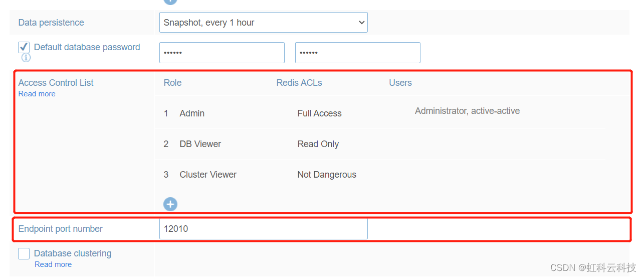This screenshot has width=644, height=277.
Task: Add a new ACL role with plus icon
Action: pyautogui.click(x=170, y=204)
